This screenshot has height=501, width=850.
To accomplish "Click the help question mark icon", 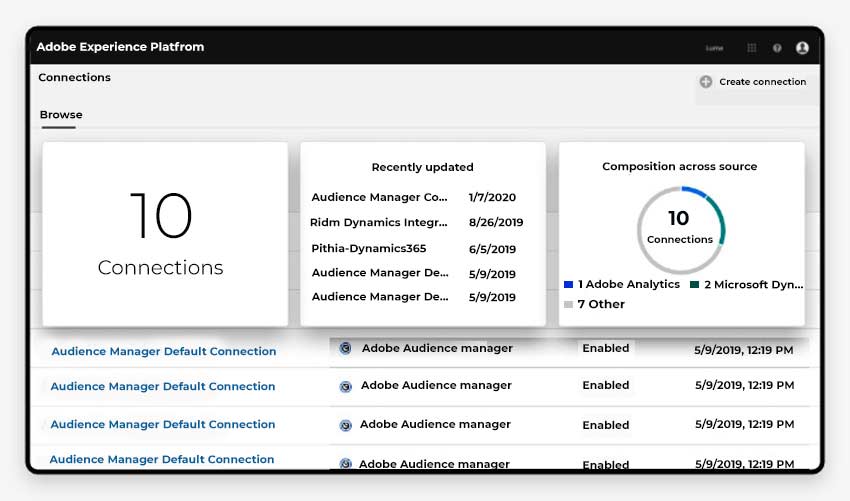I will point(777,48).
